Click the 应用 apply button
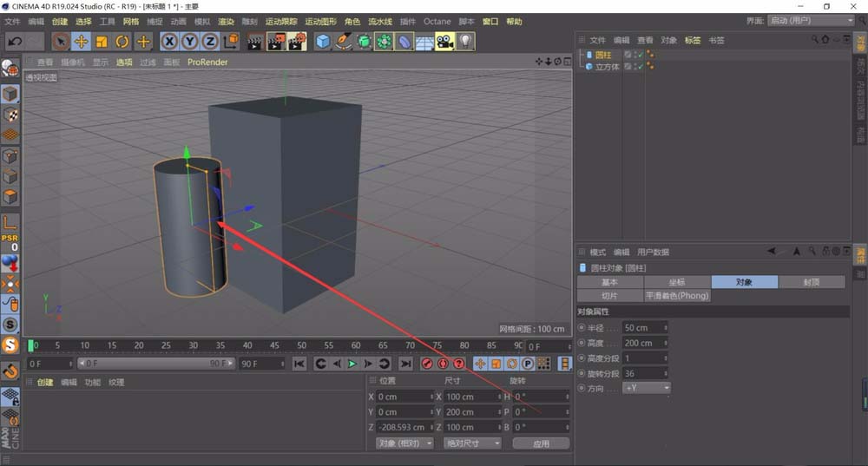 [x=541, y=443]
